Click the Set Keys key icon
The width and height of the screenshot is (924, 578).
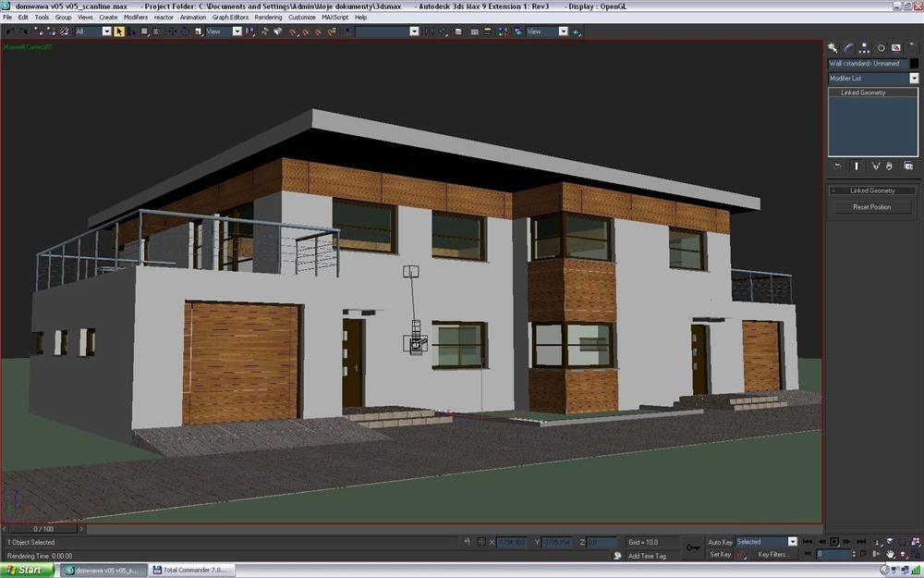point(693,547)
